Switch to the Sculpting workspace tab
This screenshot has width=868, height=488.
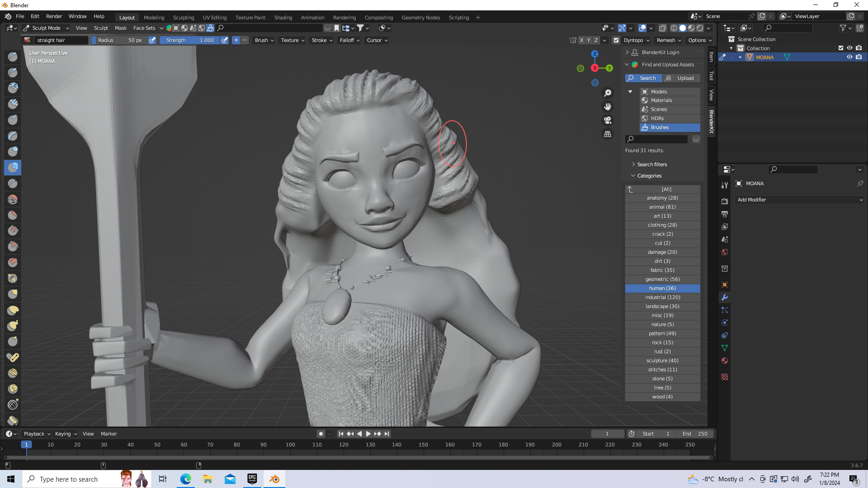pos(184,18)
